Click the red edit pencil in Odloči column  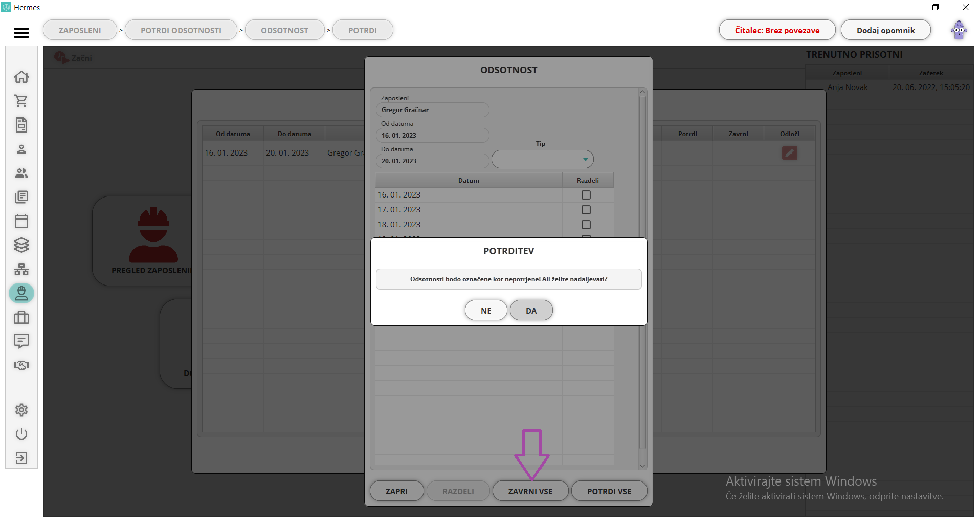point(790,153)
